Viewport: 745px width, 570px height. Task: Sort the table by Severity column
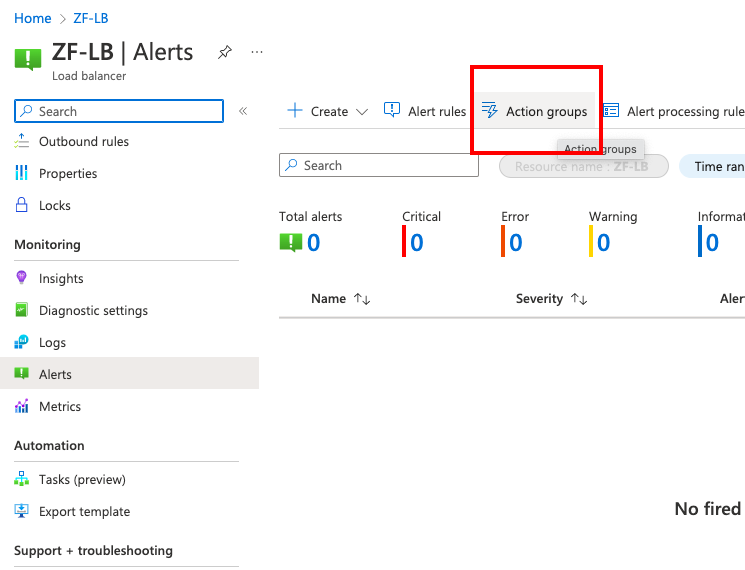(x=552, y=299)
